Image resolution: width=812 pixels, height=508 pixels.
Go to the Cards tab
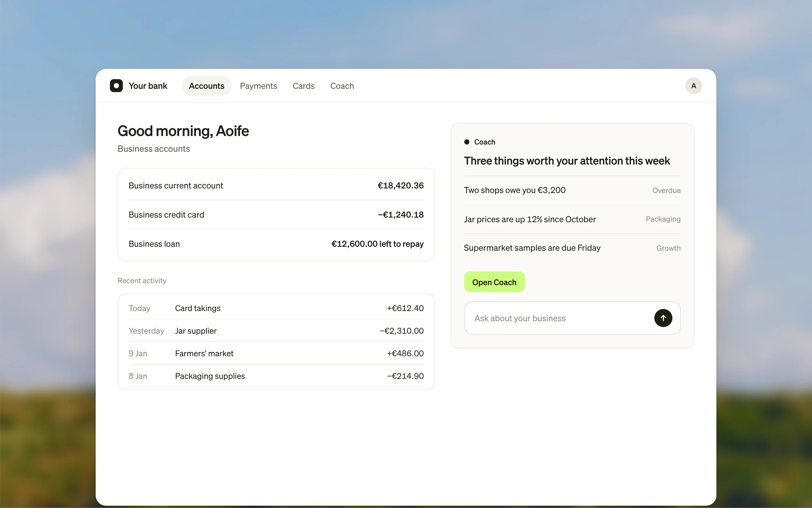tap(303, 86)
